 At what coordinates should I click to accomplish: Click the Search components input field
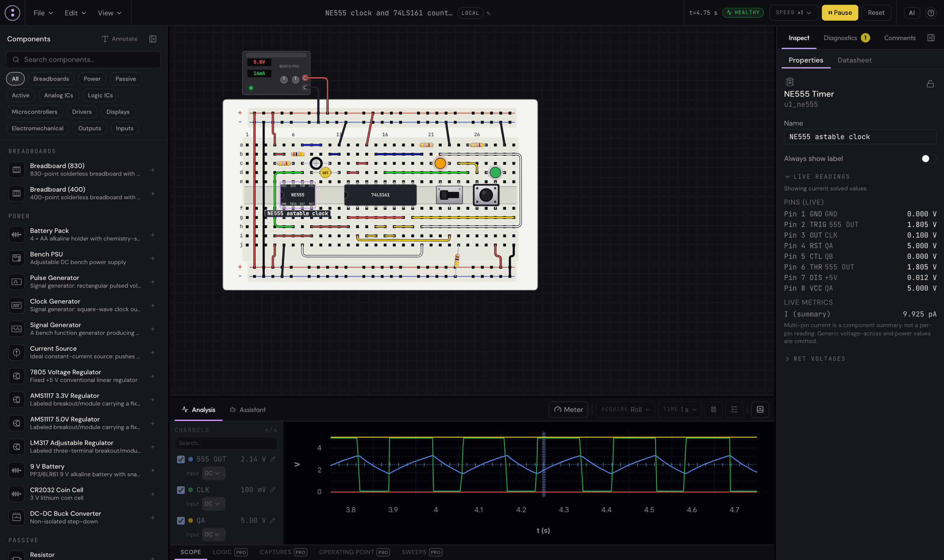tap(83, 59)
